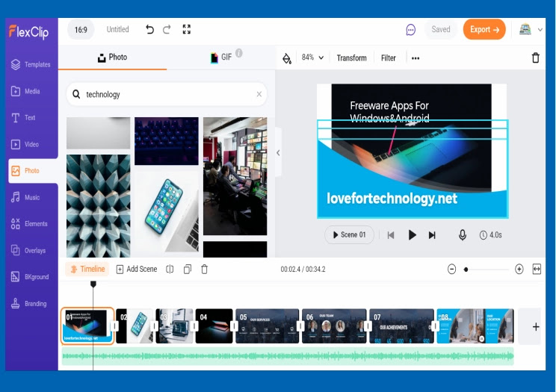Skip to previous scene

(391, 235)
